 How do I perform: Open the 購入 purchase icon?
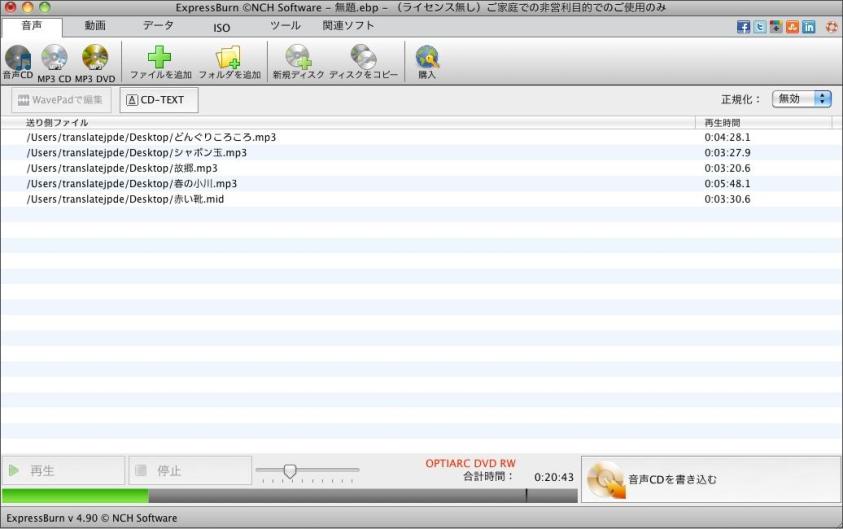427,57
